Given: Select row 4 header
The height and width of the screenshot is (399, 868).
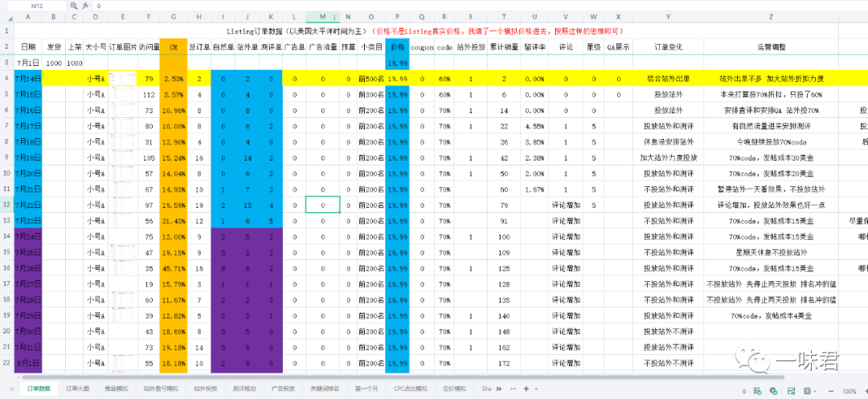Looking at the screenshot, I should point(6,79).
